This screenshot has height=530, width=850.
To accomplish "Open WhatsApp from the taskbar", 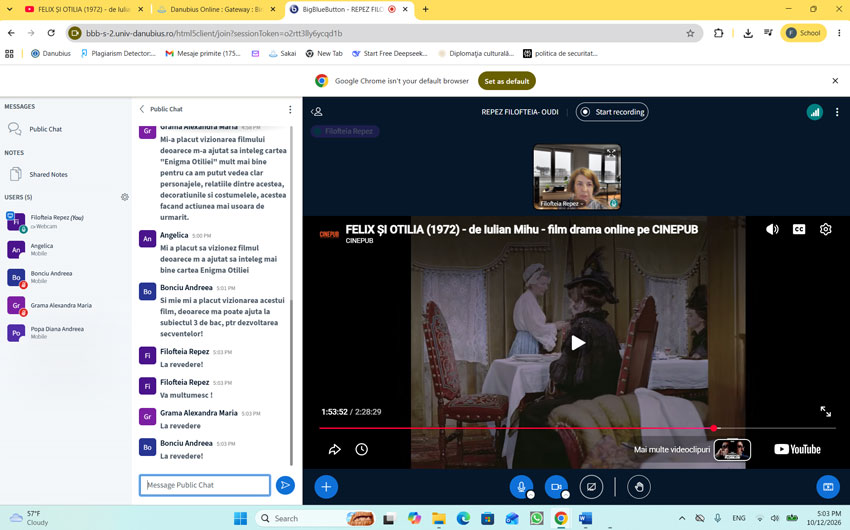I will (537, 519).
